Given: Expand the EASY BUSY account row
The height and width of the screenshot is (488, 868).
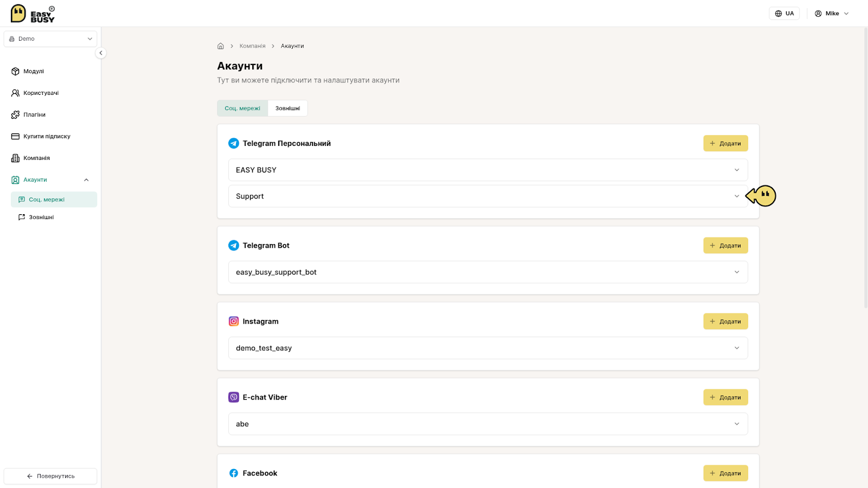Looking at the screenshot, I should click(488, 170).
